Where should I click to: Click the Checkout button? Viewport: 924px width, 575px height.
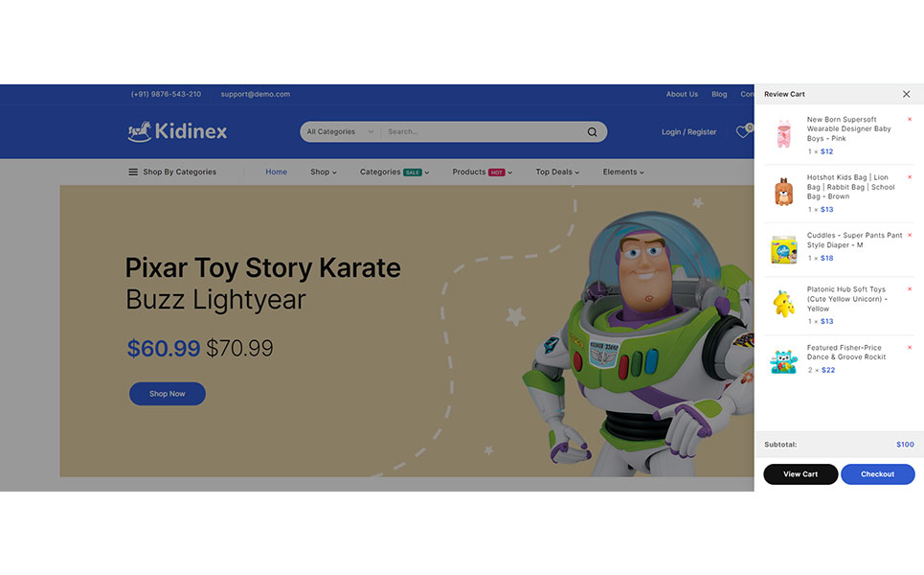tap(877, 474)
